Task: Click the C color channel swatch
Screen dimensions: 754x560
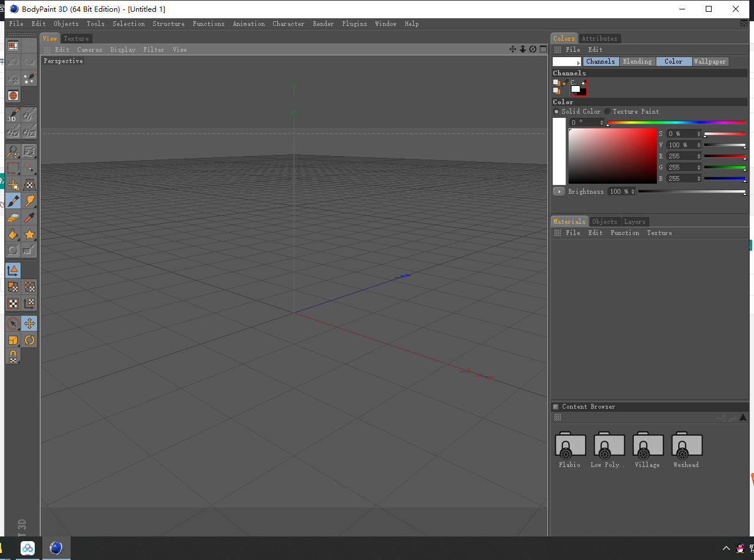Action: (x=578, y=87)
